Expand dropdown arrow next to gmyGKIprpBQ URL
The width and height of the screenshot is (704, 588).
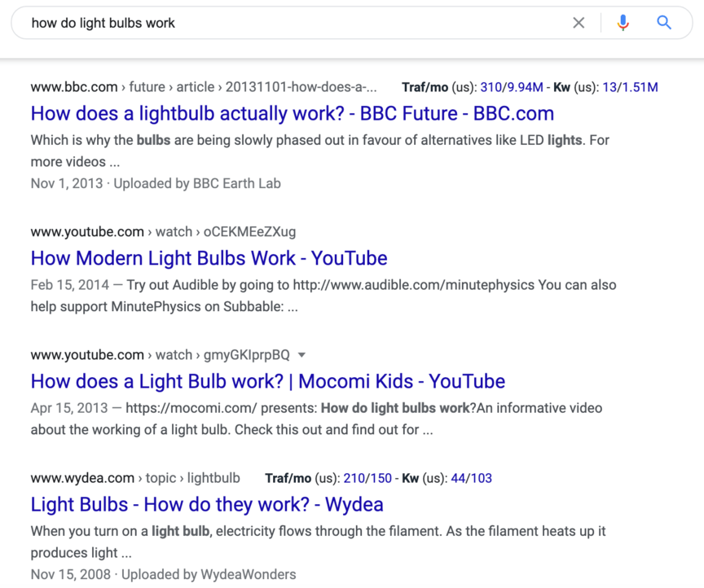click(x=301, y=355)
